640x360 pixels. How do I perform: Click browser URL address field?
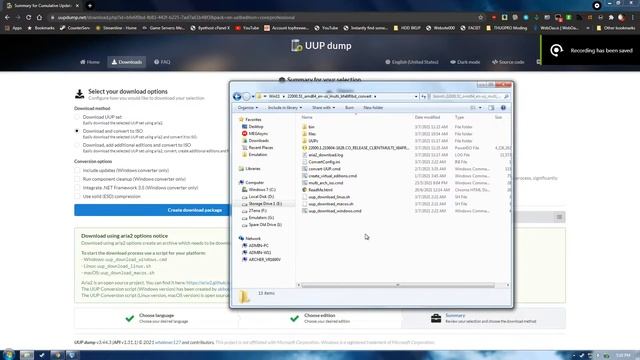pyautogui.click(x=261, y=18)
